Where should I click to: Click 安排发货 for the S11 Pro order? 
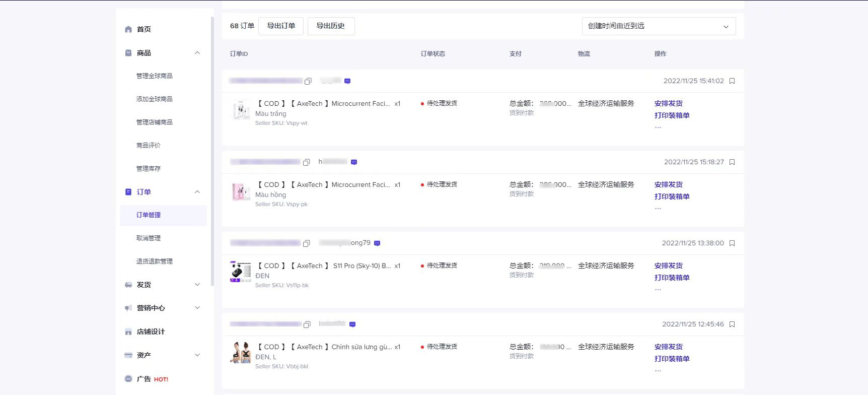668,266
